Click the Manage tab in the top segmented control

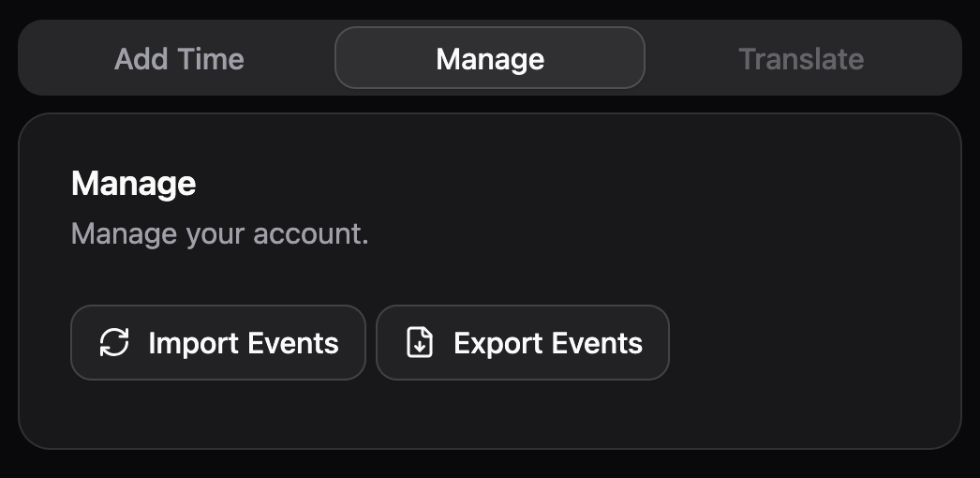coord(490,58)
